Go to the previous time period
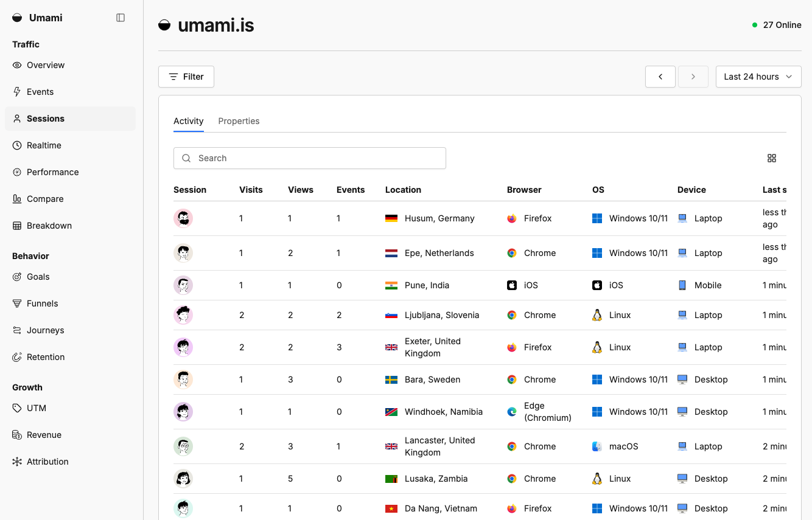Screen dimensions: 812x520 (x=660, y=77)
